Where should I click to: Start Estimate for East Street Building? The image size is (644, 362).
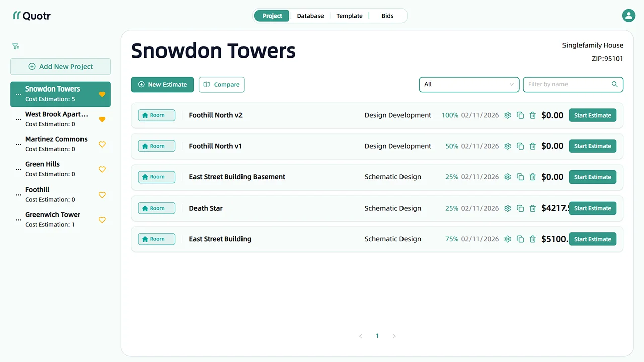tap(592, 239)
